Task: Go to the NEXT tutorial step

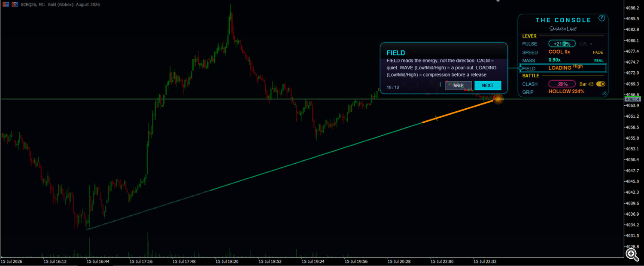Action: tap(488, 86)
